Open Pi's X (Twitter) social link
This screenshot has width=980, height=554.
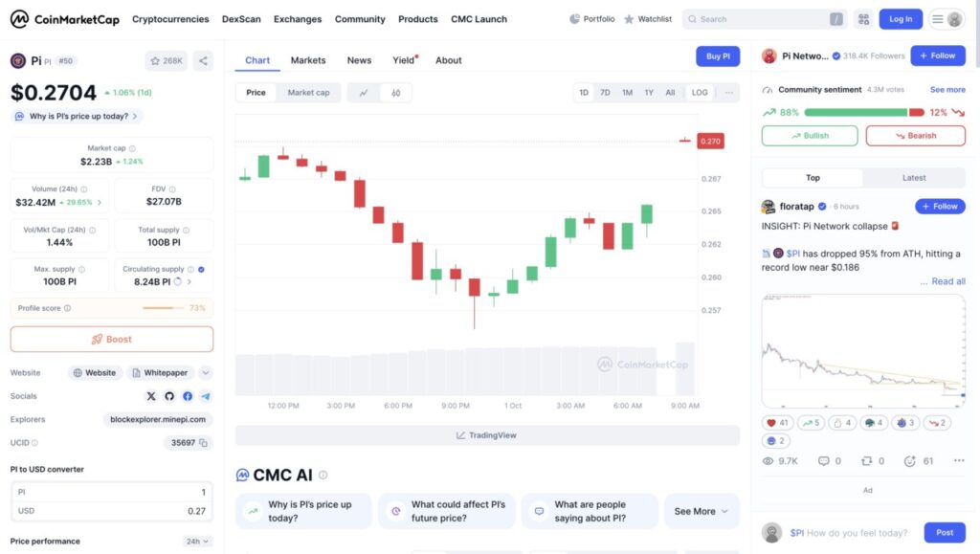(151, 396)
